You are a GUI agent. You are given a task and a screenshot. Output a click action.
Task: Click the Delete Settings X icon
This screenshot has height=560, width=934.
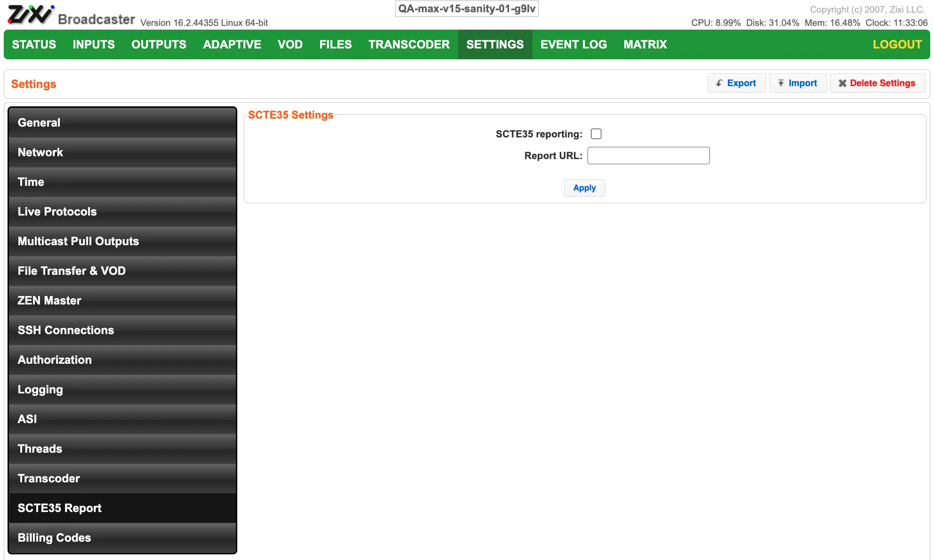[842, 83]
